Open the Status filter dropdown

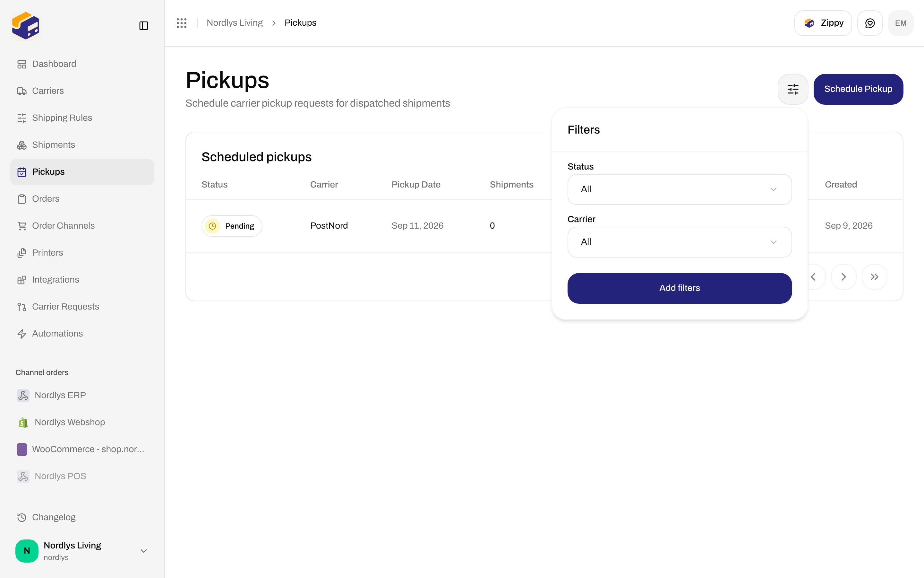[x=679, y=189]
